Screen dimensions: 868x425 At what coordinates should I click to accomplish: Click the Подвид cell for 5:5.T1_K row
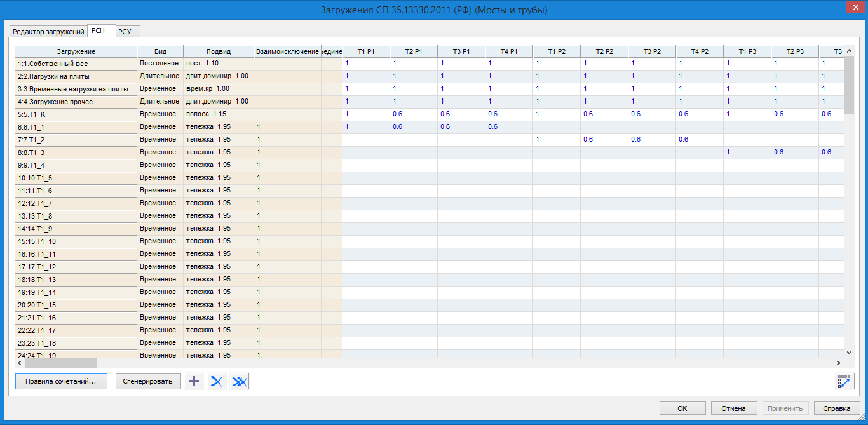point(218,114)
